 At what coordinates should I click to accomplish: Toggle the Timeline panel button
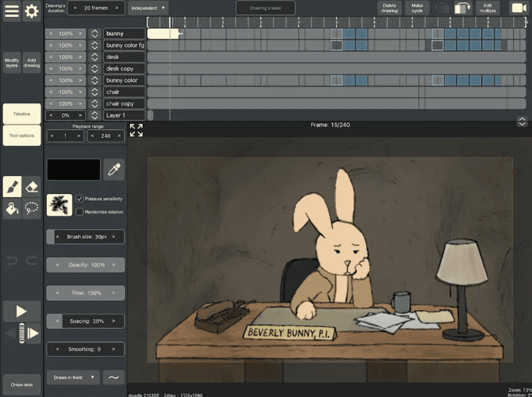pyautogui.click(x=22, y=114)
